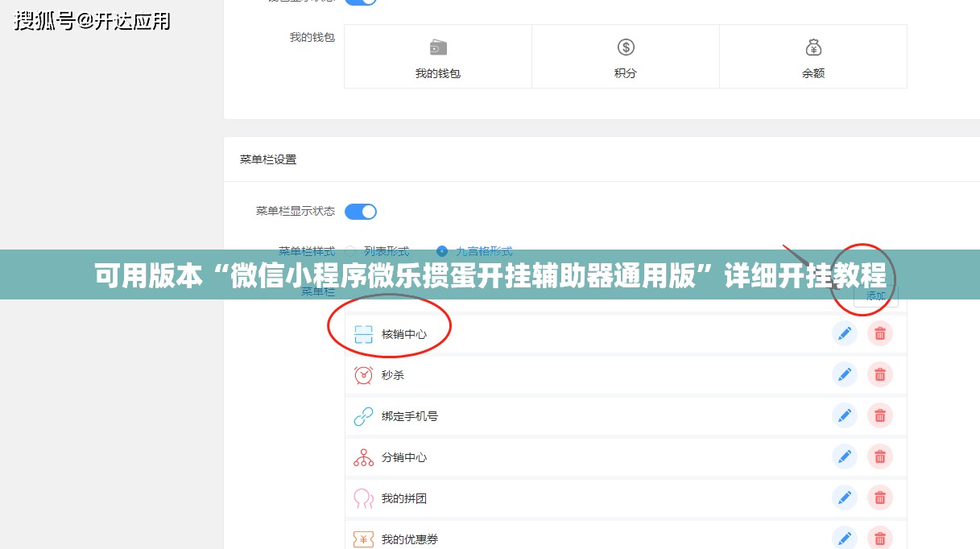The height and width of the screenshot is (549, 980).
Task: Click the 绑定手机号 link icon
Action: (364, 416)
